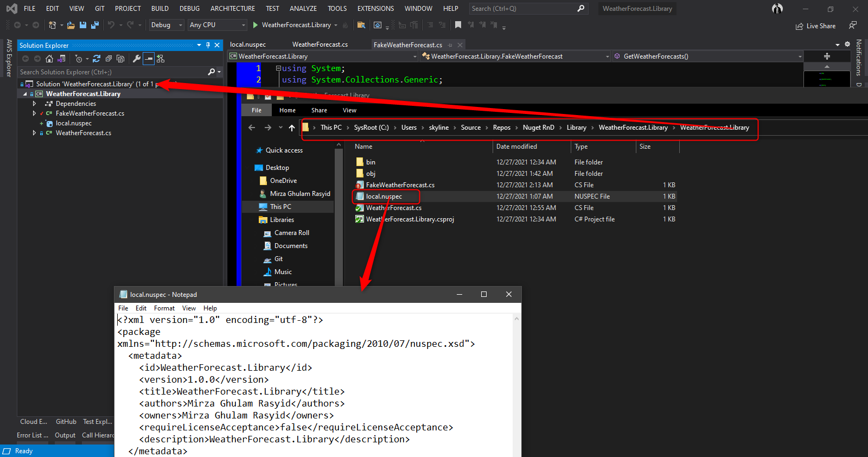Open the EXTENSIONS menu

coord(375,9)
